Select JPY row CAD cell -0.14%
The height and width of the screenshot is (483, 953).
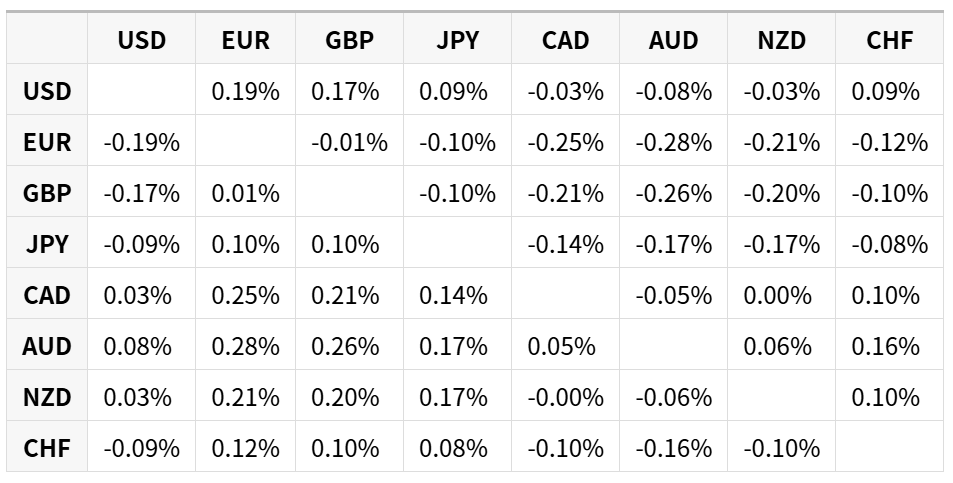pos(565,243)
